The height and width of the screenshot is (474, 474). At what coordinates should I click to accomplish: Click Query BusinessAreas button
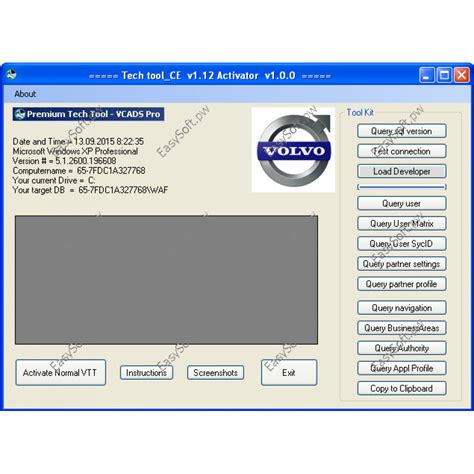[402, 328]
